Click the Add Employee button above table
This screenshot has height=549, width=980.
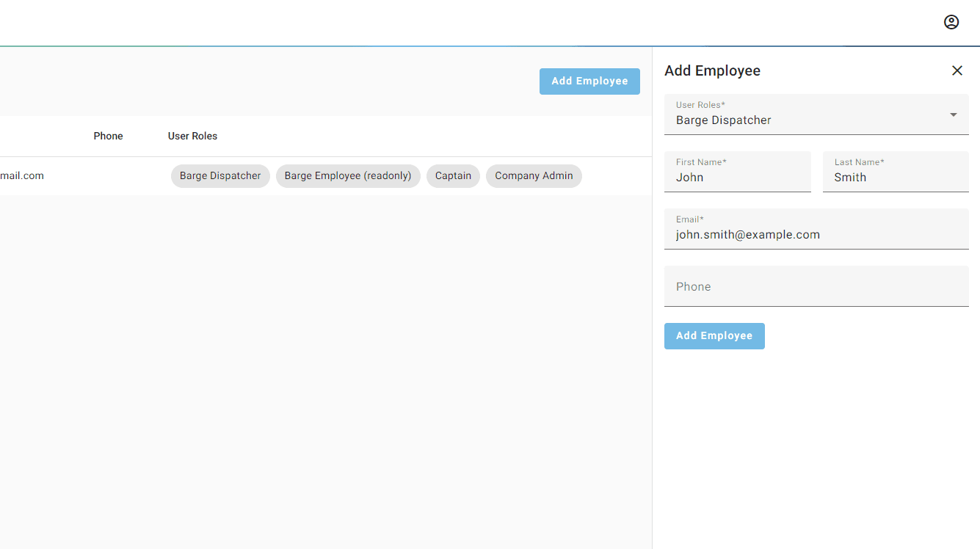(x=589, y=81)
